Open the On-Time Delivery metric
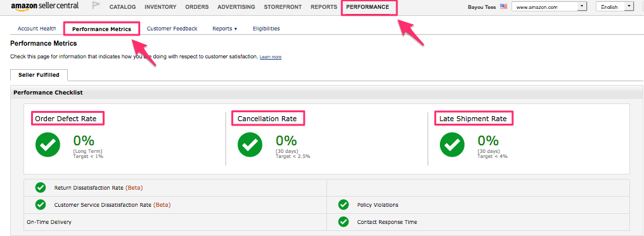This screenshot has width=644, height=236. [x=49, y=222]
